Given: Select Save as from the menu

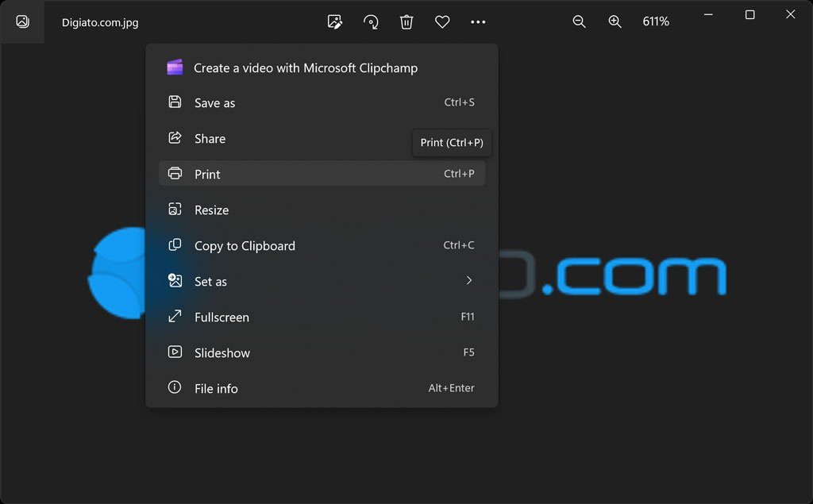Looking at the screenshot, I should pos(322,102).
